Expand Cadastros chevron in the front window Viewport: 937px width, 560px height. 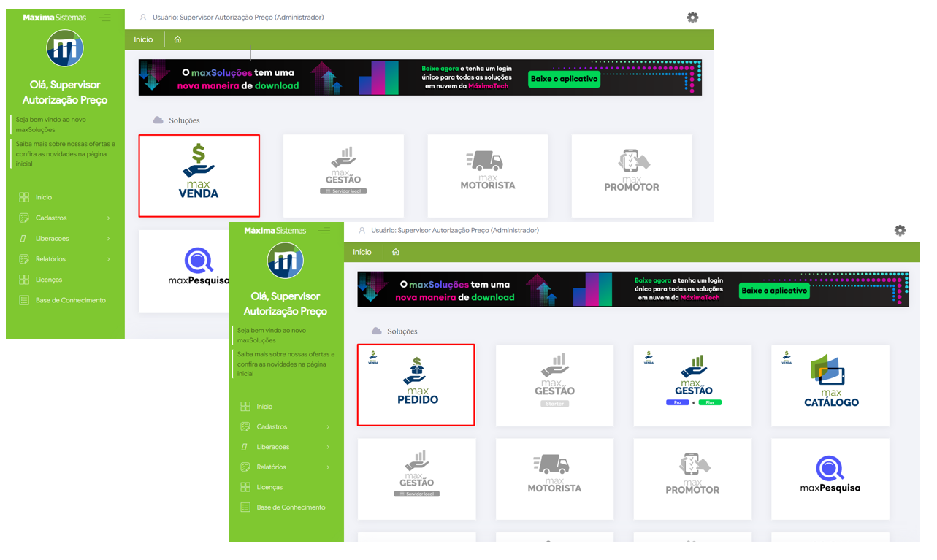click(328, 427)
